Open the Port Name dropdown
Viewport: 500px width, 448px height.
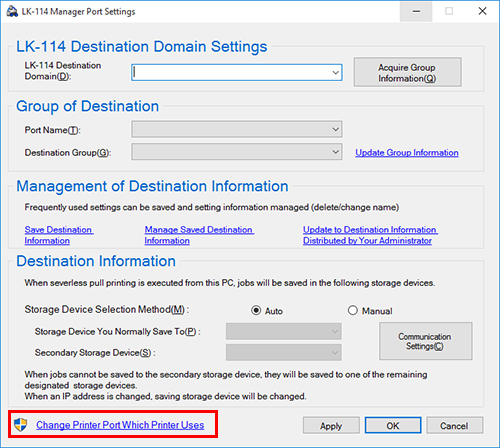(x=237, y=129)
